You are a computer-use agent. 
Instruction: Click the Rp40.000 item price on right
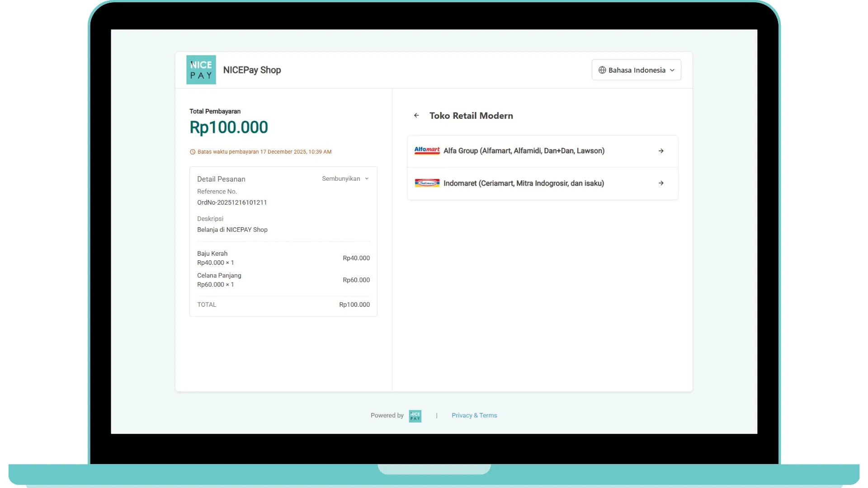(x=356, y=258)
